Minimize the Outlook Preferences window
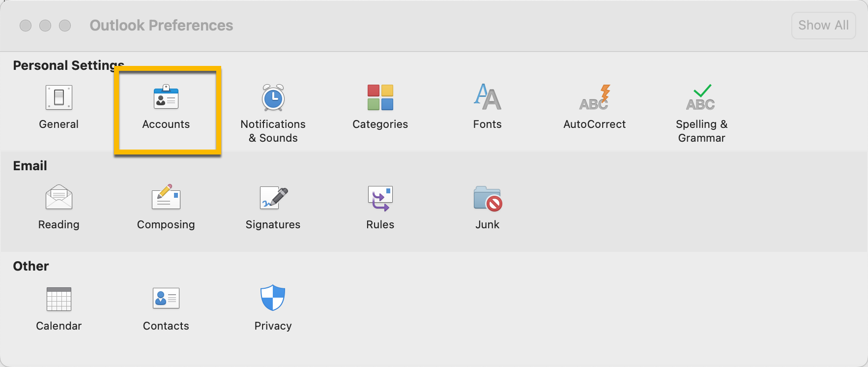This screenshot has height=367, width=868. pyautogui.click(x=45, y=26)
